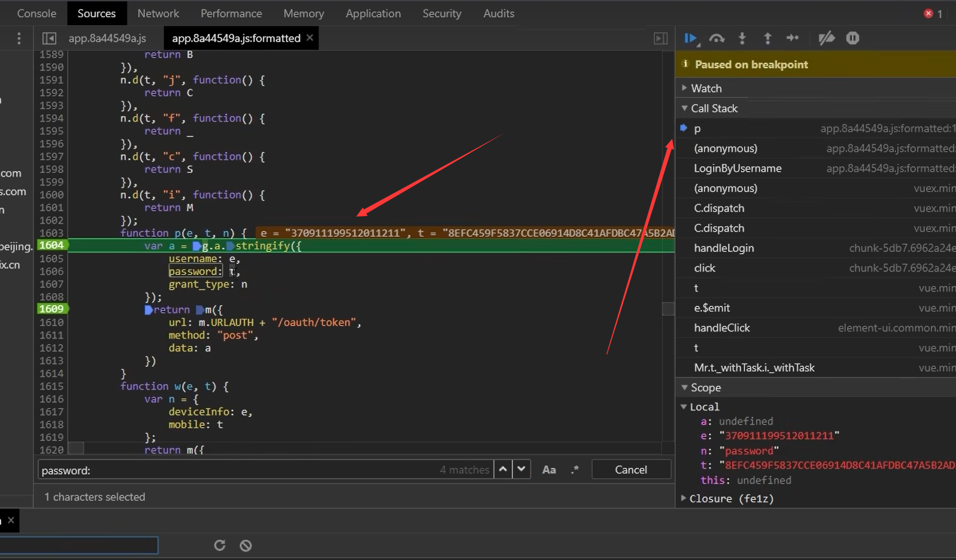The width and height of the screenshot is (956, 560).
Task: Close the app.8a44549a.js:formatted tab
Action: [309, 38]
